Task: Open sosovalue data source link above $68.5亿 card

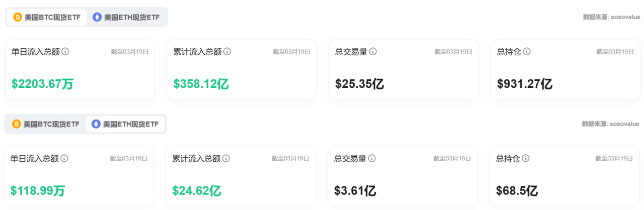Action: tap(624, 124)
